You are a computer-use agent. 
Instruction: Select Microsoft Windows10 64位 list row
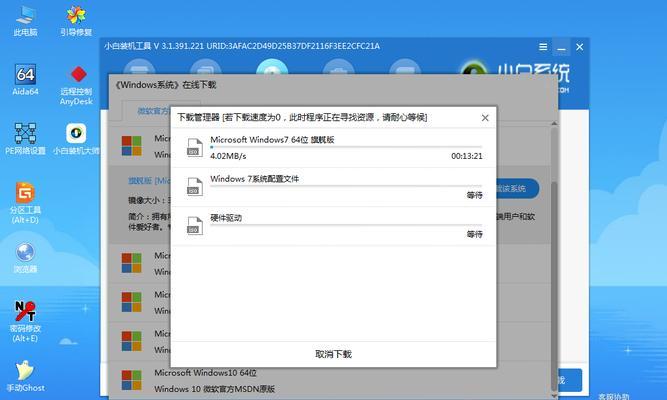pos(330,380)
